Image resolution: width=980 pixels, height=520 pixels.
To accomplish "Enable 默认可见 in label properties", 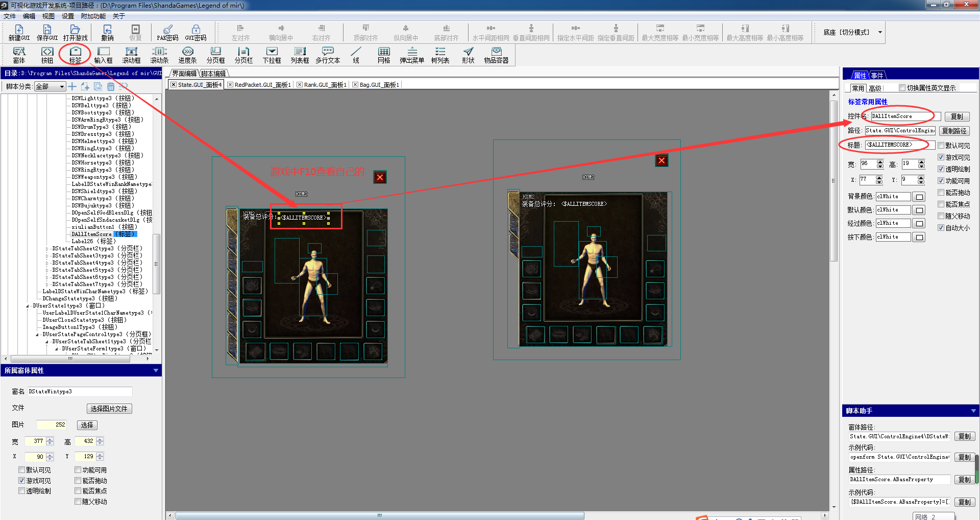I will [x=941, y=146].
